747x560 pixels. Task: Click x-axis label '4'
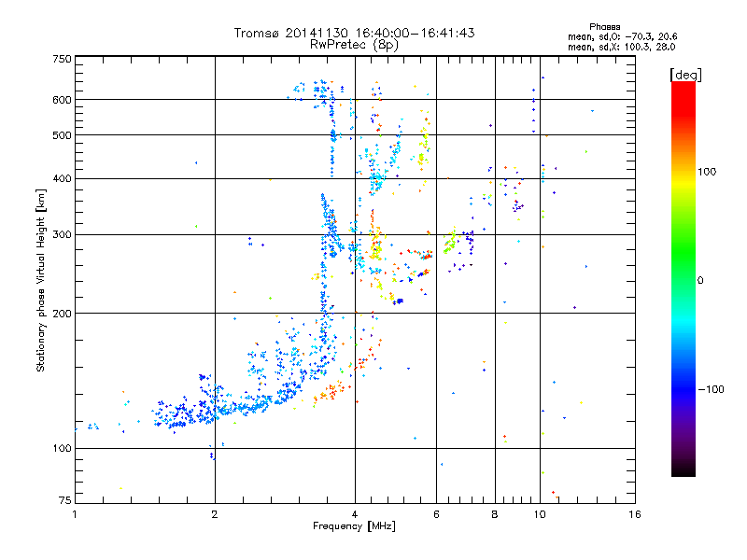coord(355,514)
